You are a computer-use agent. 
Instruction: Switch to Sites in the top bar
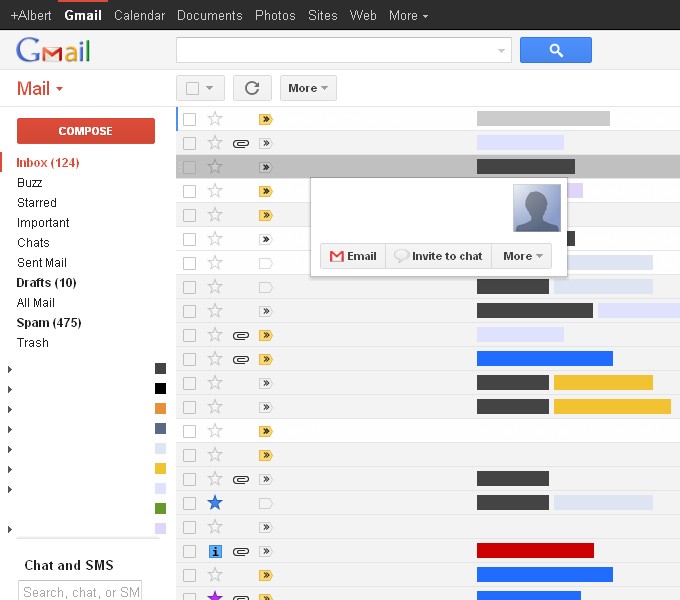click(322, 16)
